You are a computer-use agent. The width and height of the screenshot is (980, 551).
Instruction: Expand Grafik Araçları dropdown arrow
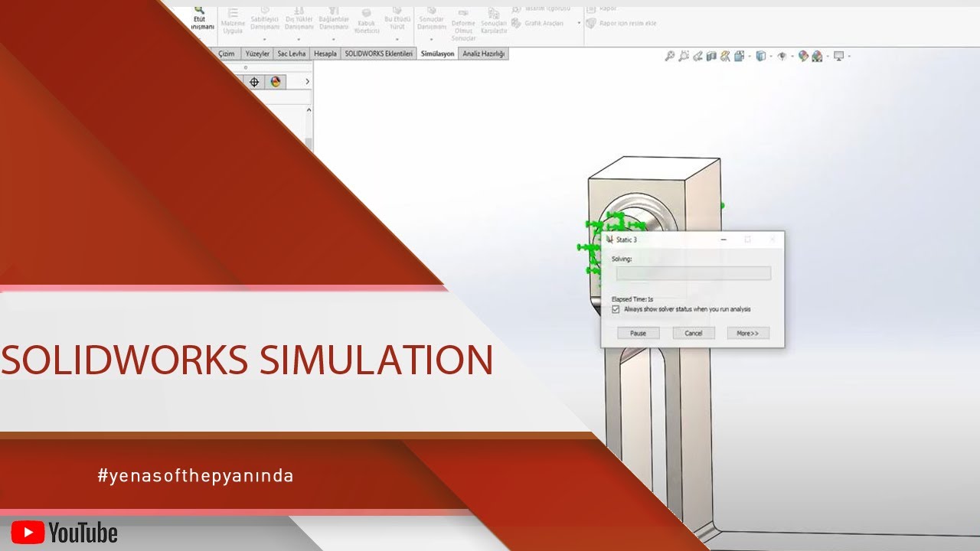click(x=579, y=24)
